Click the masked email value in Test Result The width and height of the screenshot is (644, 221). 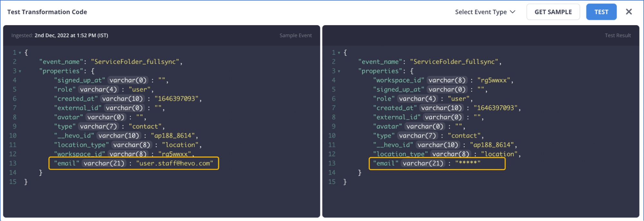pyautogui.click(x=467, y=163)
